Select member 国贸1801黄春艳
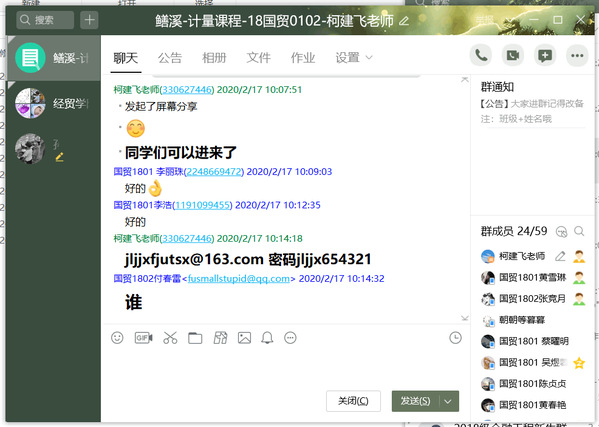 (533, 405)
